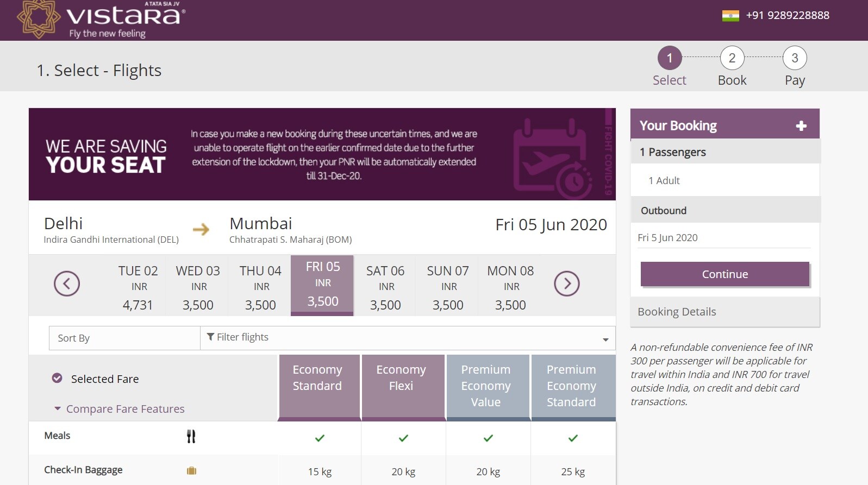Click the route arrow between Delhi and Mumbai

[x=201, y=229]
